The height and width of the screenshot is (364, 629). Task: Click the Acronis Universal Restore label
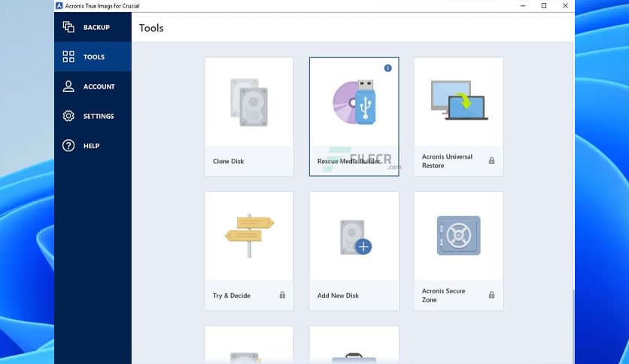[x=447, y=161]
